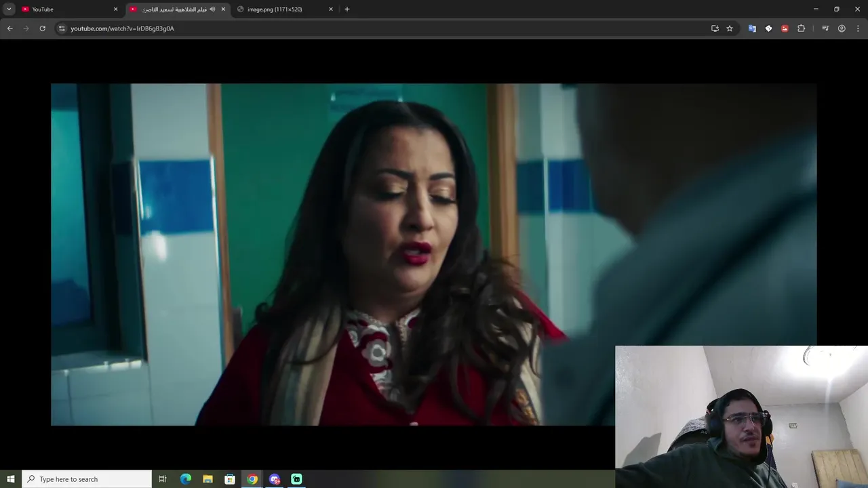The height and width of the screenshot is (488, 868).
Task: Close the playing Arabic video tab
Action: point(223,9)
